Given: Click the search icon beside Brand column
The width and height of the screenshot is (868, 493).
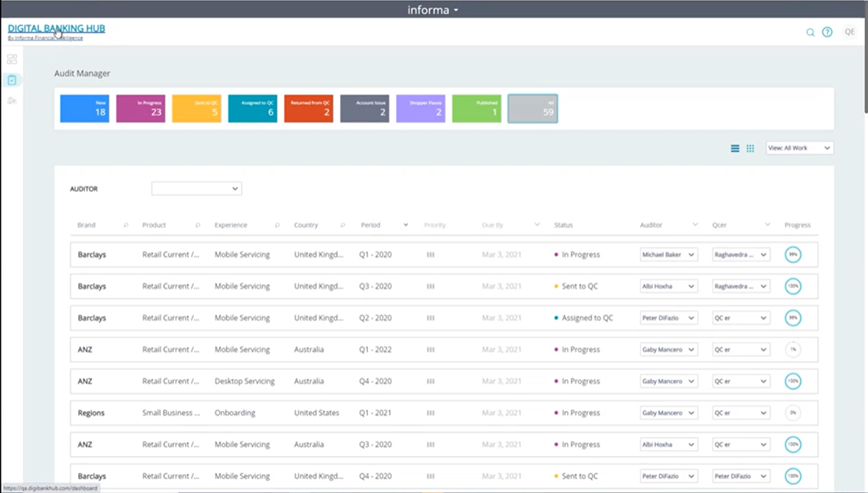Looking at the screenshot, I should (x=125, y=225).
